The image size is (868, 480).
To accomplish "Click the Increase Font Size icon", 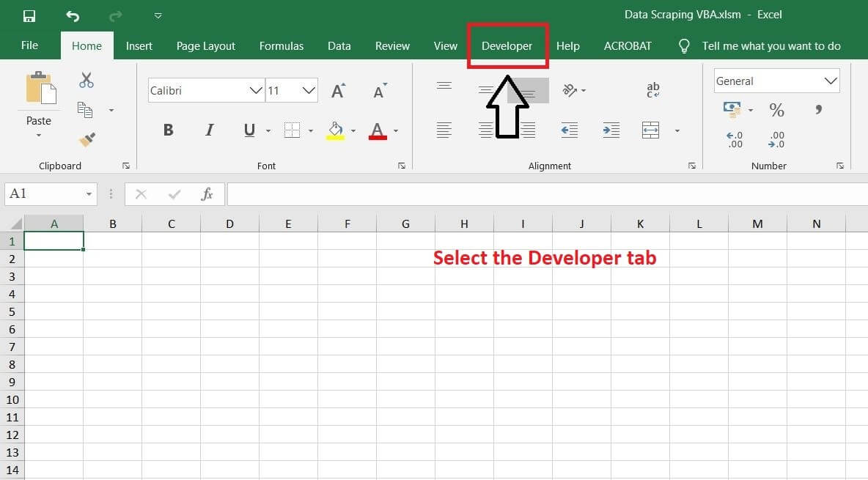I will click(338, 91).
